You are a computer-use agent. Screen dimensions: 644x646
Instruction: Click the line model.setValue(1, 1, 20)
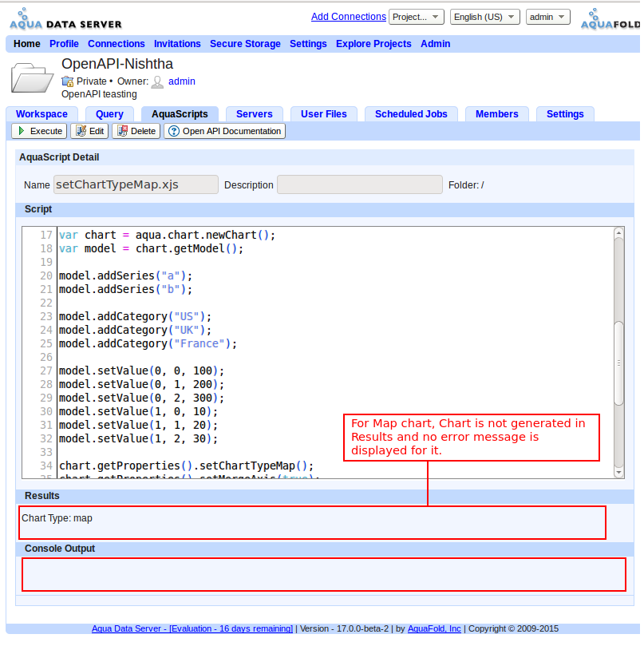138,426
